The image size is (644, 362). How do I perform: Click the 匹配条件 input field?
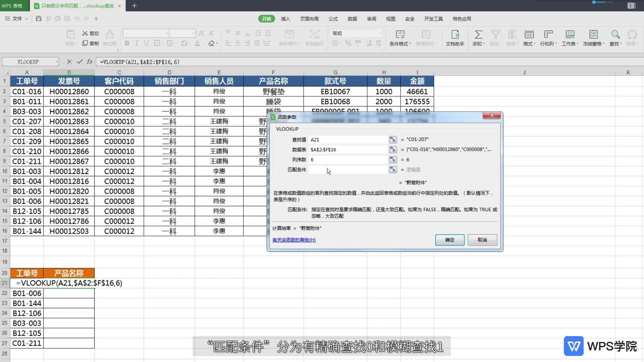pos(348,170)
